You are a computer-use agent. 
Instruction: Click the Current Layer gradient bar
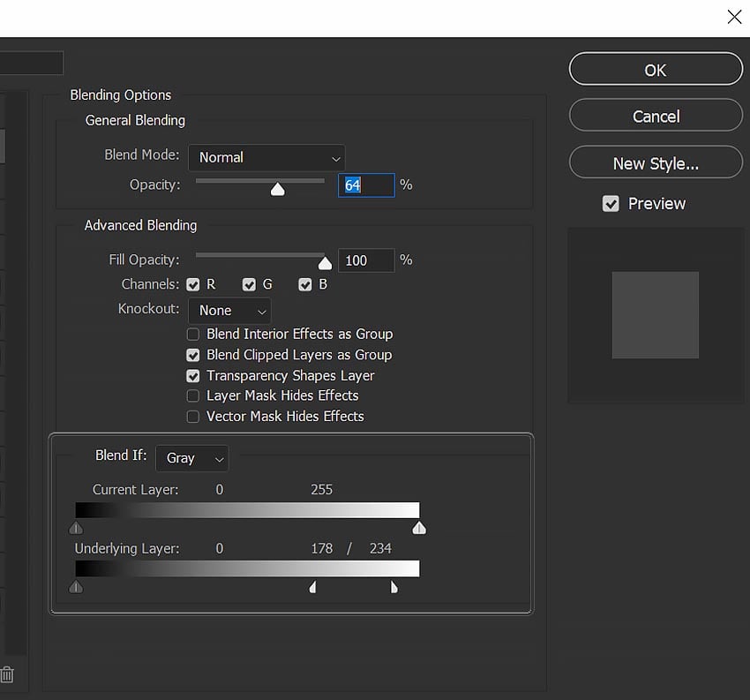[x=248, y=510]
